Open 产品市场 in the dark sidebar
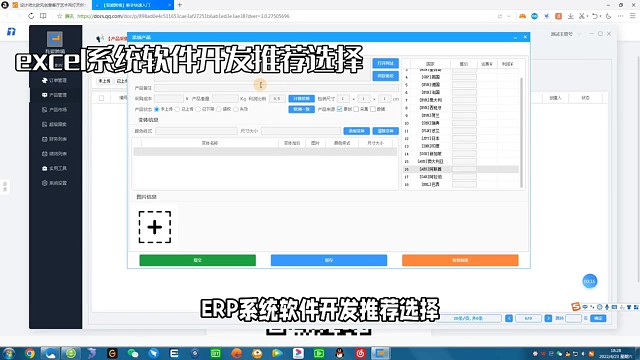The height and width of the screenshot is (360, 640). pos(54,110)
